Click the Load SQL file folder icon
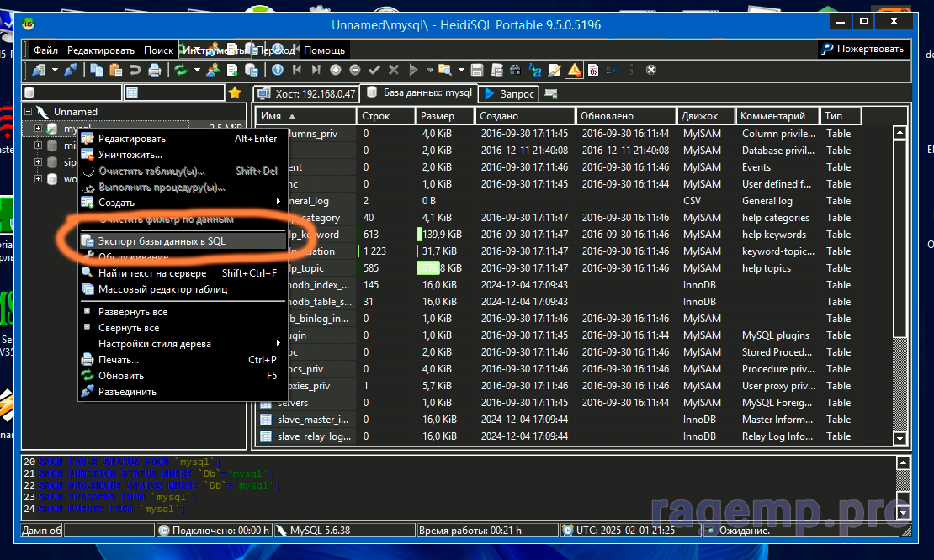 (x=445, y=71)
